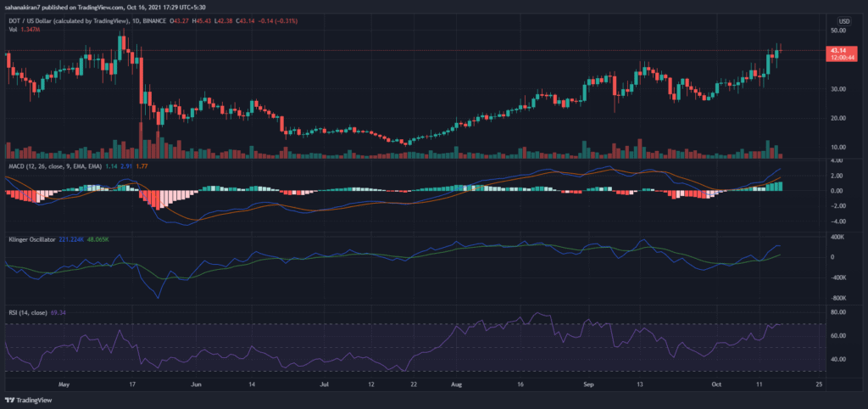Screen dimensions: 868x409
Task: Click the '4.00' MACD axis label
Action: [x=837, y=160]
